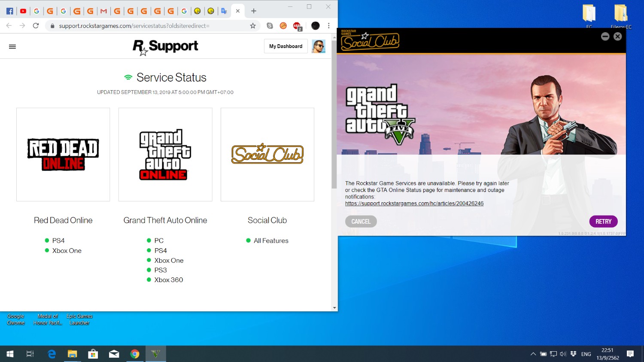Open the hamburger menu on Rockstar Support
644x362 pixels.
click(12, 46)
